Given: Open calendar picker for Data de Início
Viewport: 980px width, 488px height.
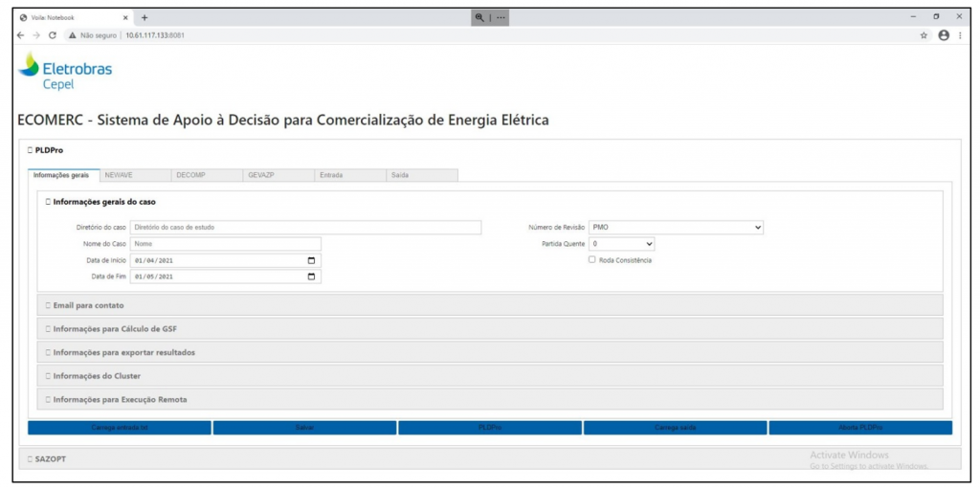Looking at the screenshot, I should click(x=311, y=260).
